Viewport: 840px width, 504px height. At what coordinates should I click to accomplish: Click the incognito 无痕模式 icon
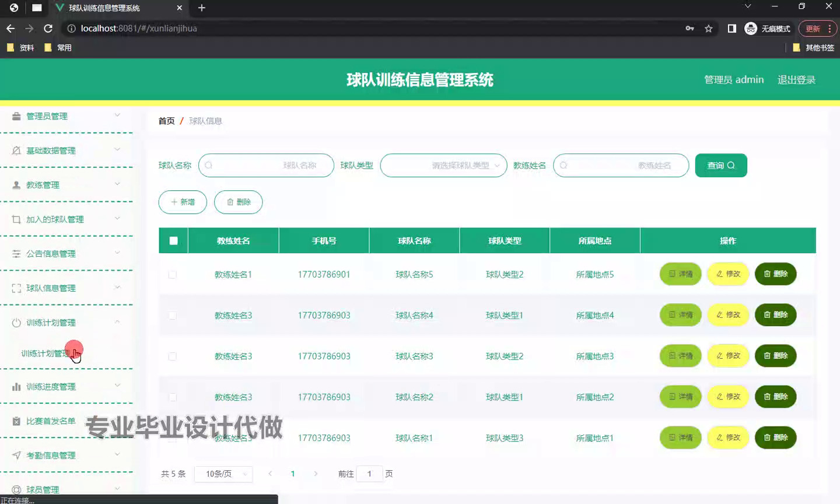pos(751,28)
